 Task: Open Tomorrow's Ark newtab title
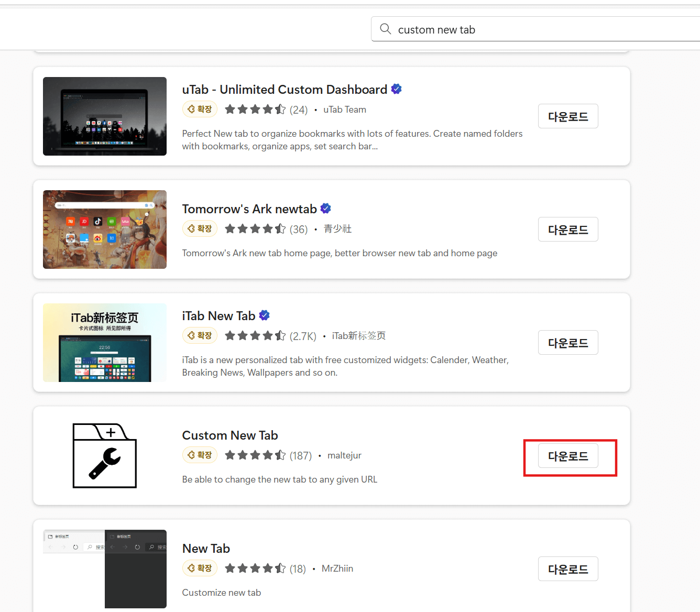pyautogui.click(x=249, y=209)
